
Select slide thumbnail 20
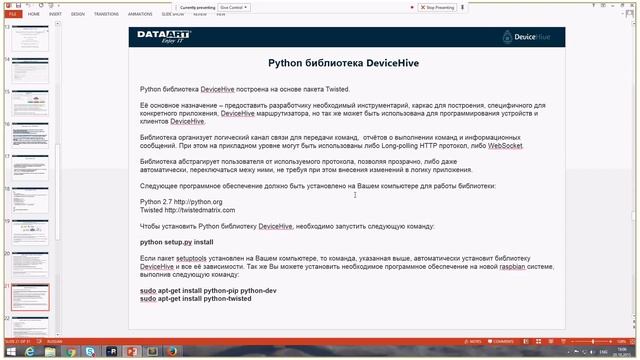pos(30,264)
